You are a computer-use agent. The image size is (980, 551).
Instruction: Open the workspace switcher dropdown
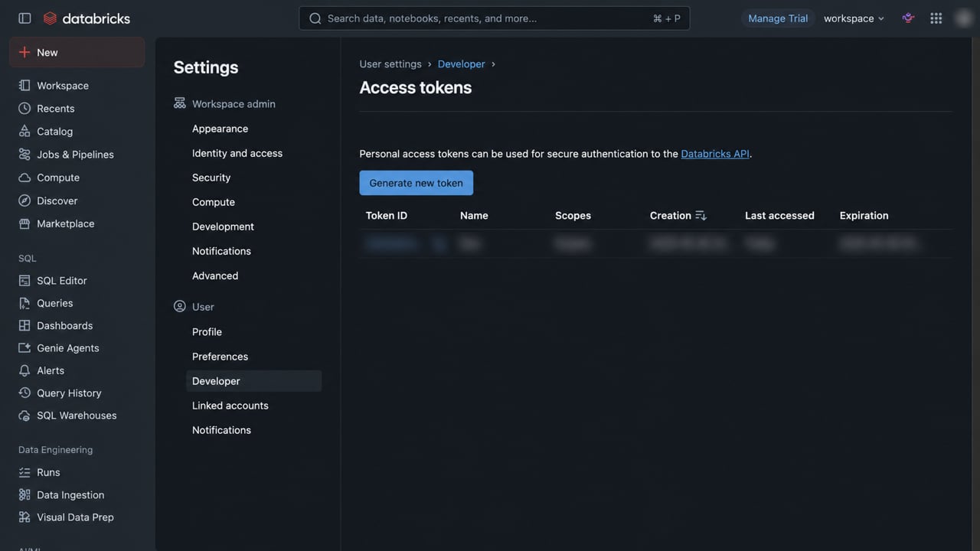(854, 18)
